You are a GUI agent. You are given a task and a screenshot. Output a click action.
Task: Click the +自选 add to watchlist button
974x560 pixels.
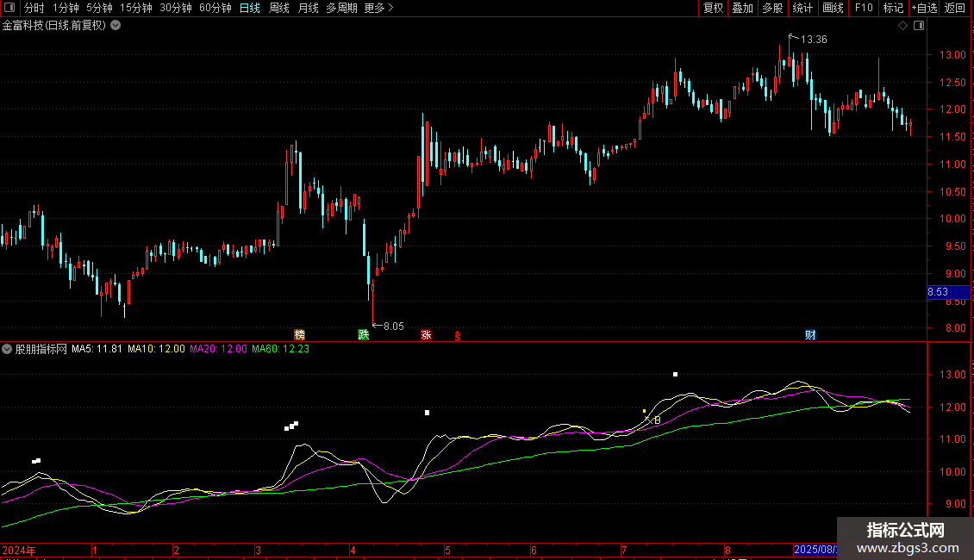pyautogui.click(x=923, y=8)
